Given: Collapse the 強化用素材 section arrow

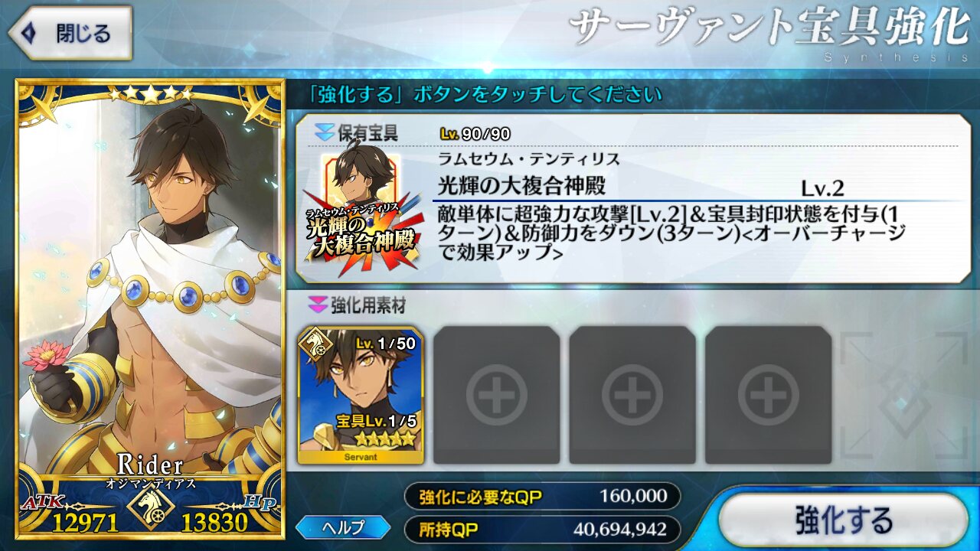Looking at the screenshot, I should pos(317,305).
